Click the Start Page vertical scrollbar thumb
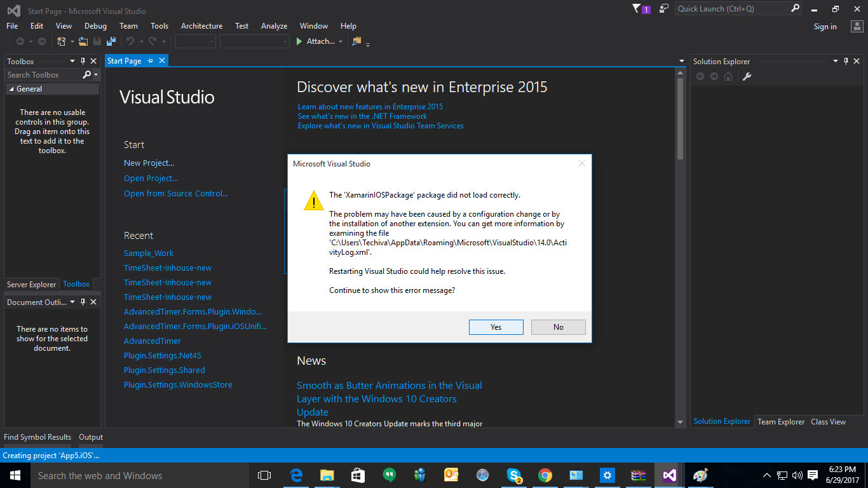This screenshot has height=488, width=868. pyautogui.click(x=681, y=118)
